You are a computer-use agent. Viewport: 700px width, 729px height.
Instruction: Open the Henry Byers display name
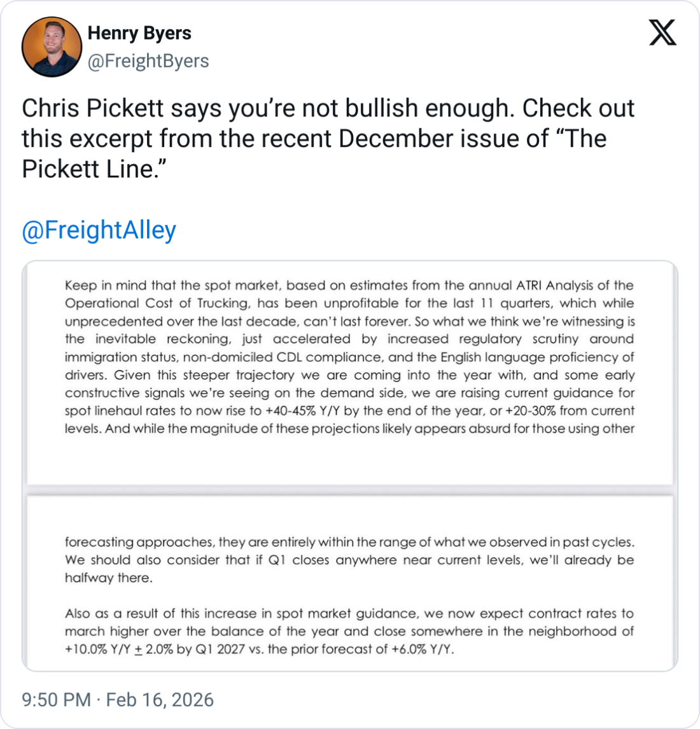[139, 33]
